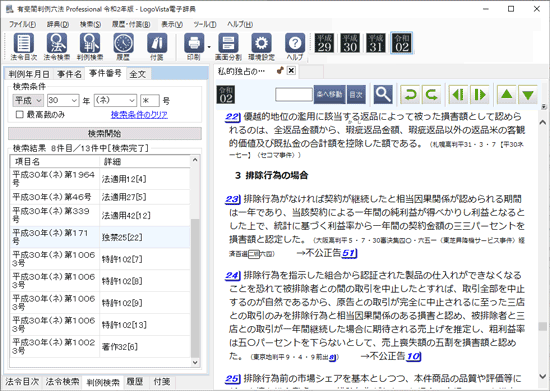This screenshot has height=391, width=550.
Task: Select result row 法適用12[4]
Action: pos(100,179)
